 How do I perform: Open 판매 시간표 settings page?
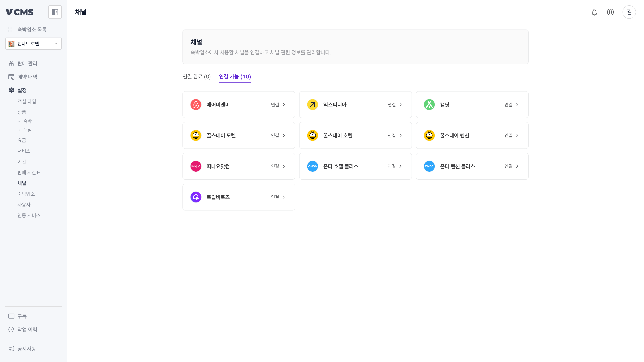[x=29, y=173]
